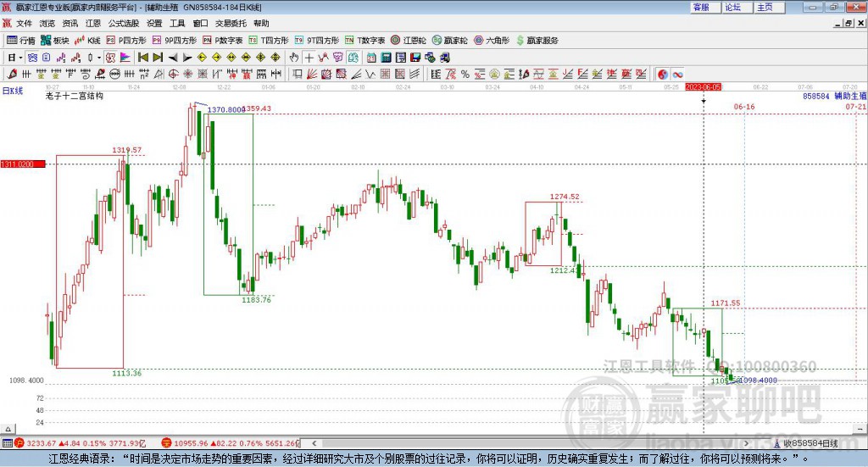Click the 858584 stock code label
This screenshot has width=868, height=467.
tap(816, 97)
